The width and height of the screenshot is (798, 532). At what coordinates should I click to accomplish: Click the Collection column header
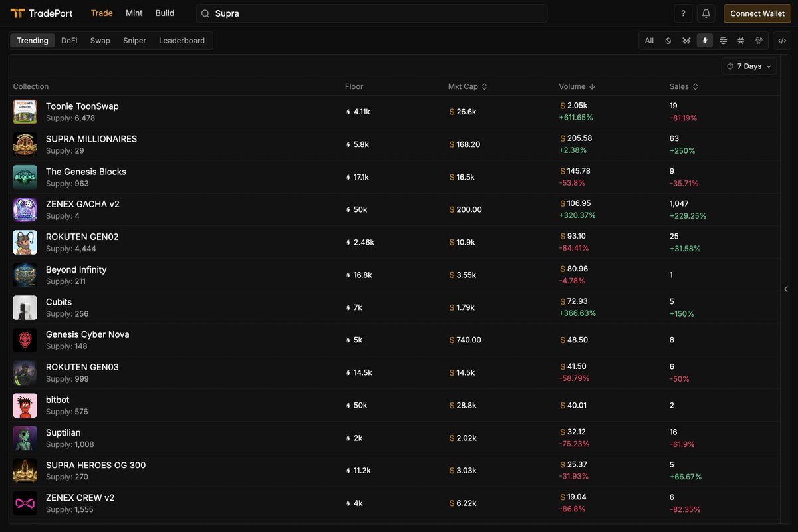(x=31, y=86)
